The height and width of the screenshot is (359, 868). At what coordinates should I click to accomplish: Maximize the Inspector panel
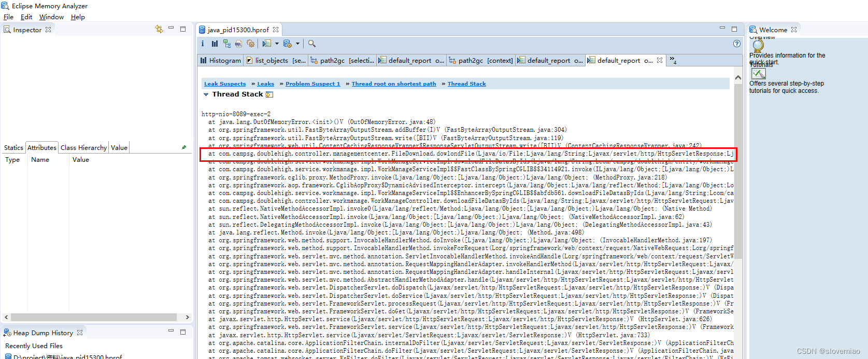[x=183, y=29]
